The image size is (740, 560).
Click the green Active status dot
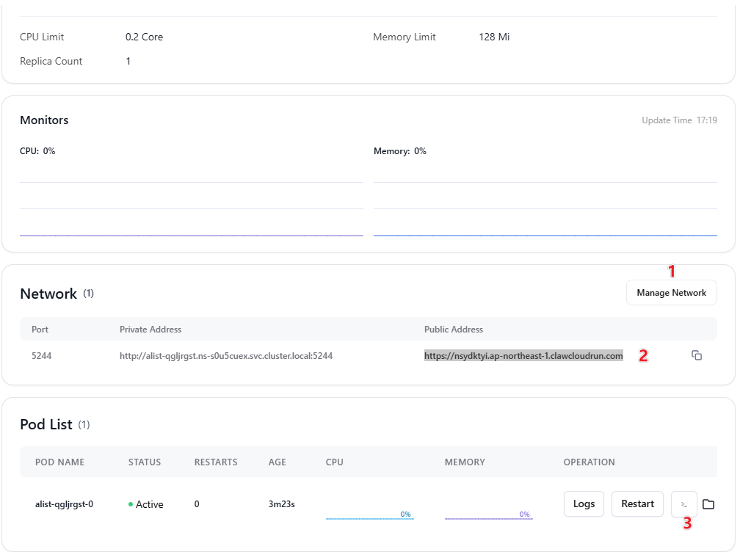(x=131, y=505)
